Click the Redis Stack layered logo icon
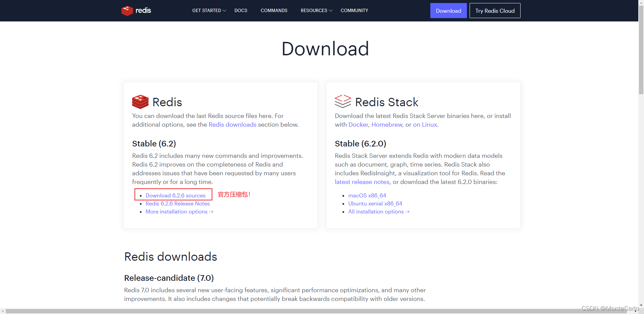Screen dimensions: 644x314 coord(343,101)
